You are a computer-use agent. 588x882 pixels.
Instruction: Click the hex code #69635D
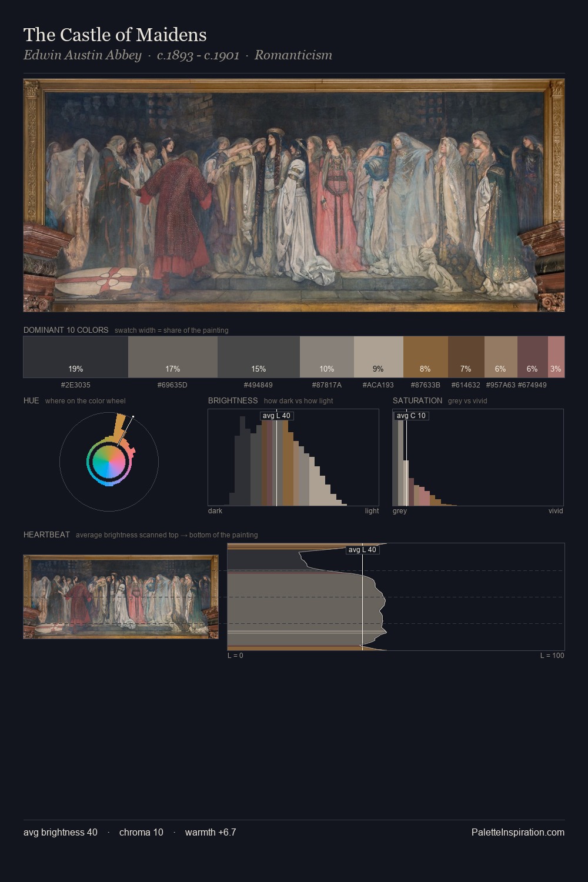coord(172,385)
